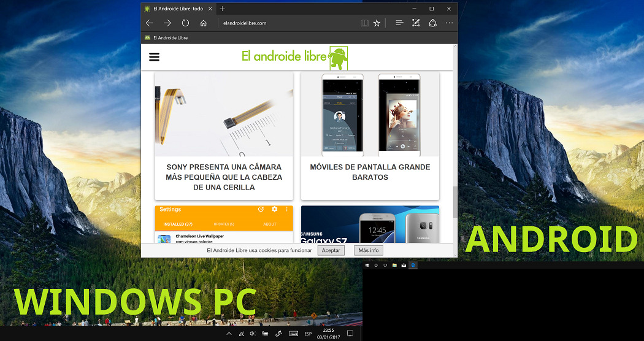Open Edge's More options ellipsis menu

[x=449, y=23]
